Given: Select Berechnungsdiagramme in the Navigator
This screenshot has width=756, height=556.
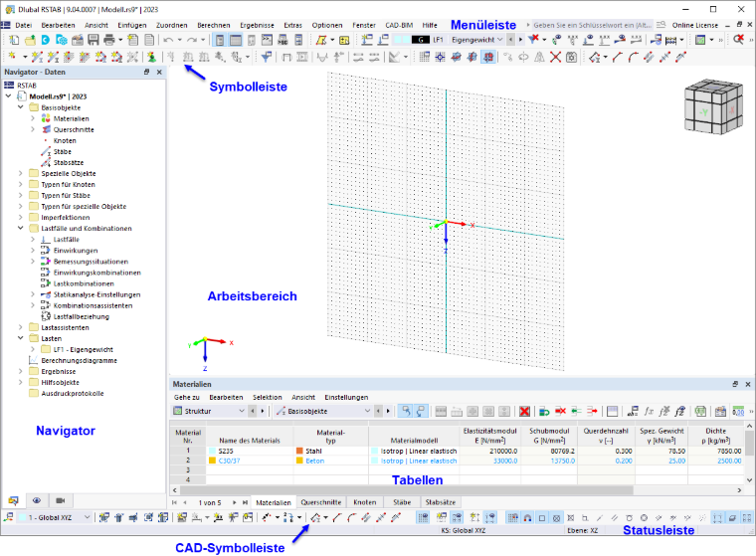Looking at the screenshot, I should tap(79, 360).
